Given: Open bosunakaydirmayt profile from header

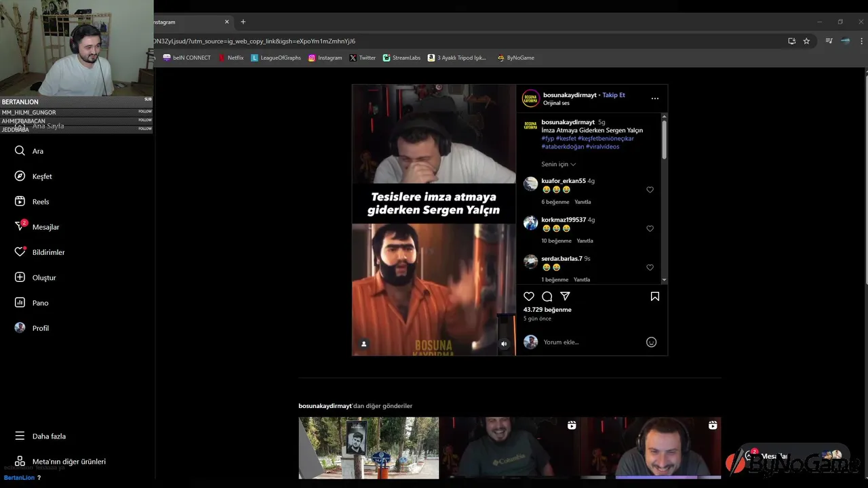Looking at the screenshot, I should coord(570,95).
